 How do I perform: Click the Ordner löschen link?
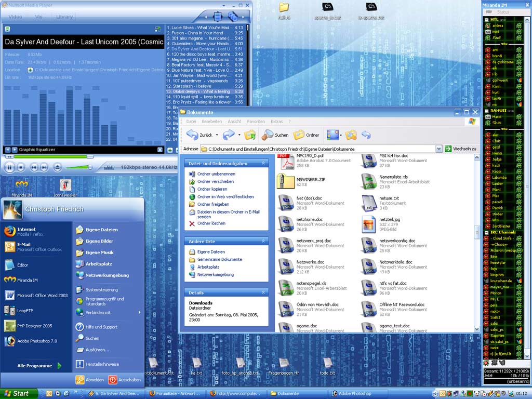(211, 223)
